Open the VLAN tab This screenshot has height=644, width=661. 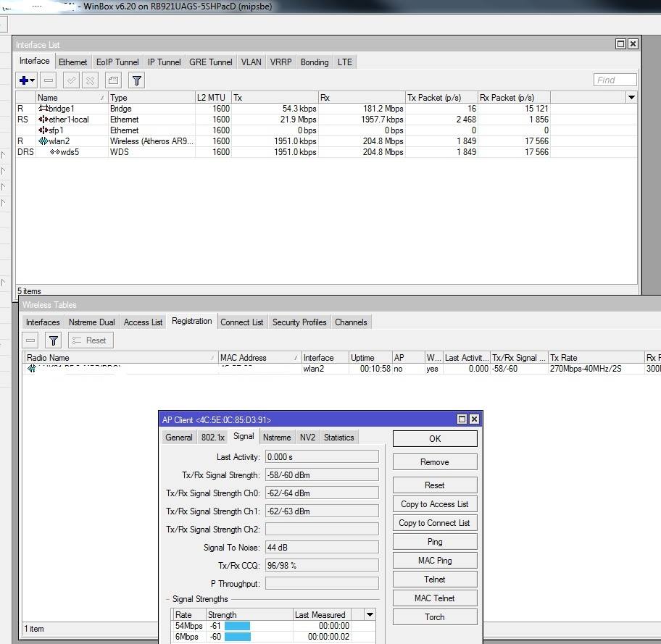251,62
